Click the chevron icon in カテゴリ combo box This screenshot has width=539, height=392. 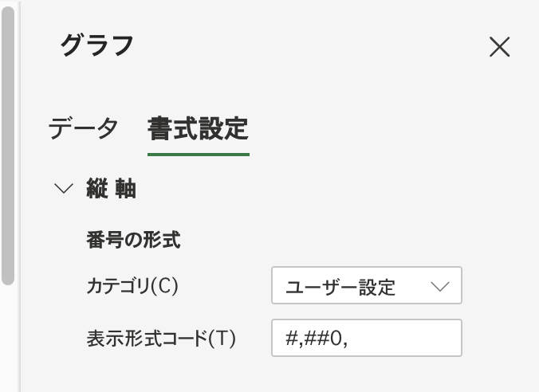pyautogui.click(x=439, y=286)
